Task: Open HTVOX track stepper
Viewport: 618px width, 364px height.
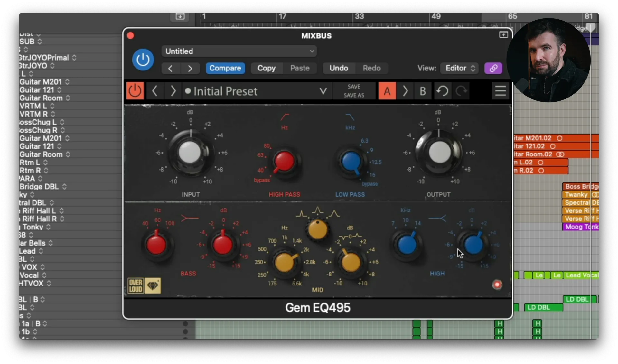Action: click(x=49, y=283)
